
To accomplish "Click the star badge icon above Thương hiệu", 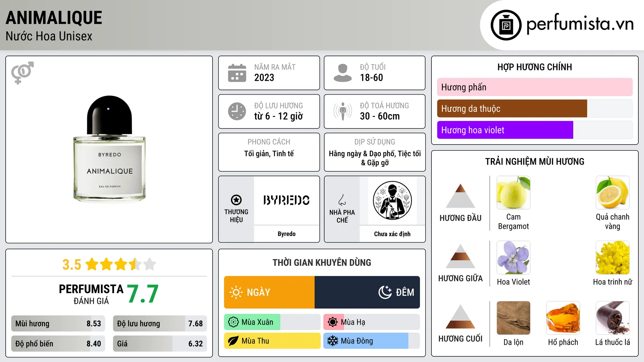I will pyautogui.click(x=236, y=200).
